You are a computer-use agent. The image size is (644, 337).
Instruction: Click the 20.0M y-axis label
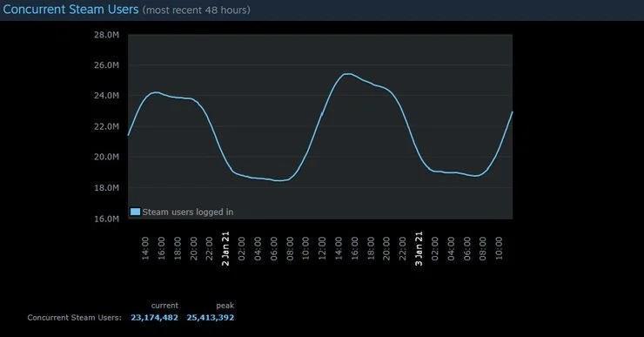(x=106, y=157)
